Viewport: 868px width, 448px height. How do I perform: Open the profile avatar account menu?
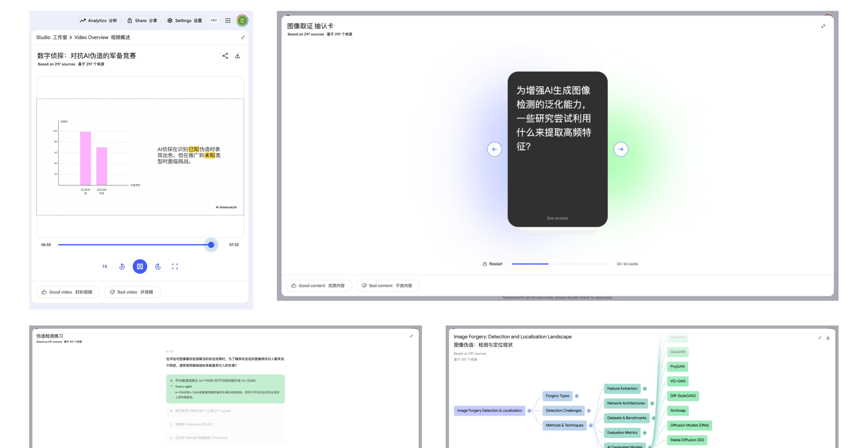[242, 21]
